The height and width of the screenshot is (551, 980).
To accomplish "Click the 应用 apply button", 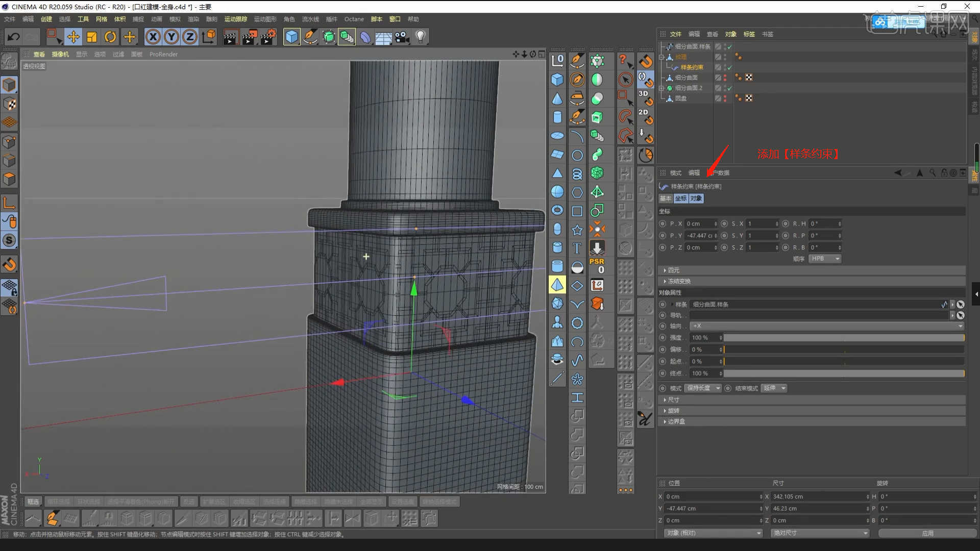I will 927,533.
